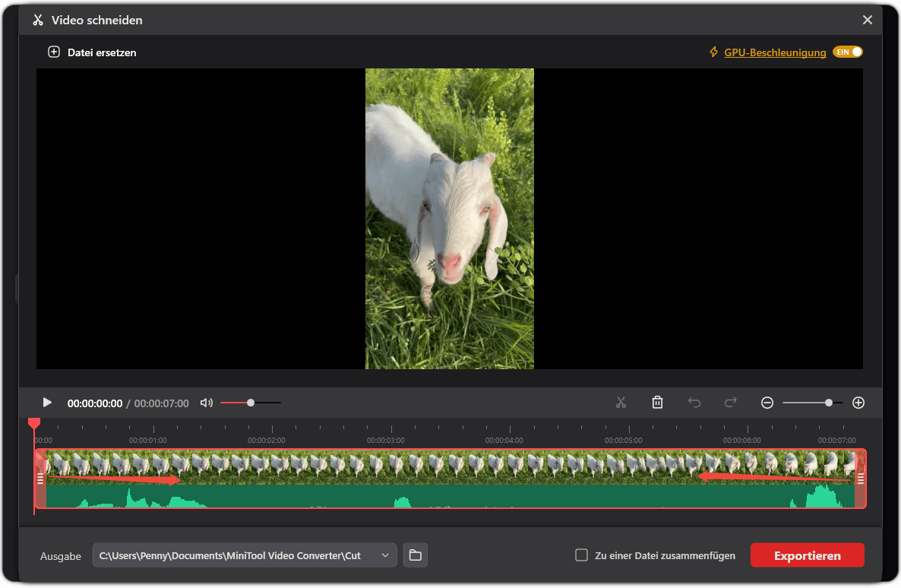Image resolution: width=901 pixels, height=588 pixels.
Task: Close the Video schneiden dialog
Action: (x=867, y=20)
